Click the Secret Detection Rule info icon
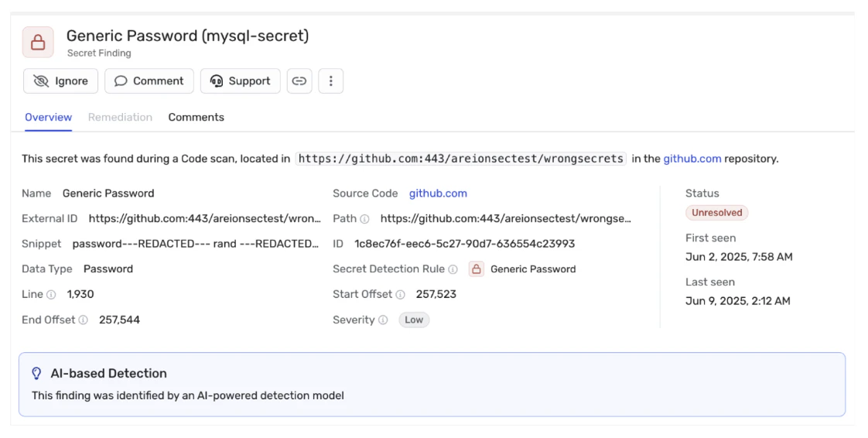 pyautogui.click(x=453, y=269)
